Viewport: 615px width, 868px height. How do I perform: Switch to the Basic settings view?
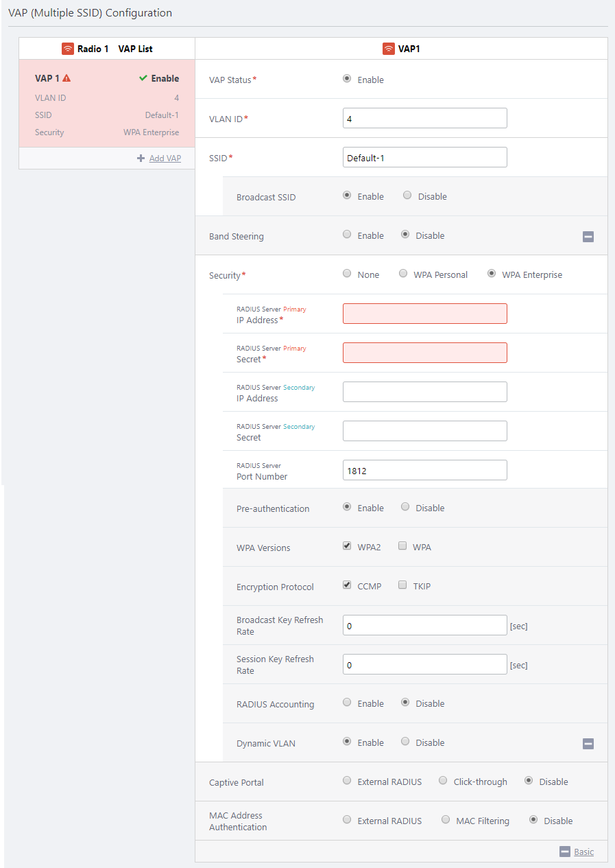point(583,852)
